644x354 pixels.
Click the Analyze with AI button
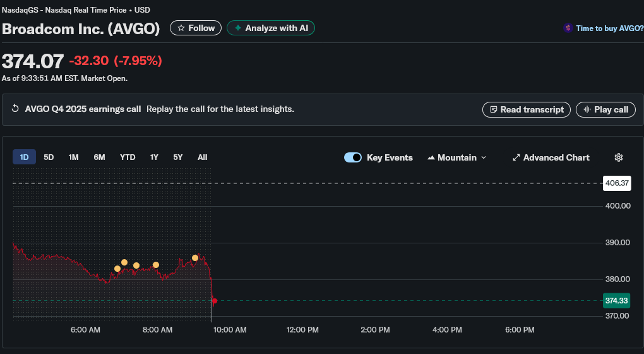(271, 28)
